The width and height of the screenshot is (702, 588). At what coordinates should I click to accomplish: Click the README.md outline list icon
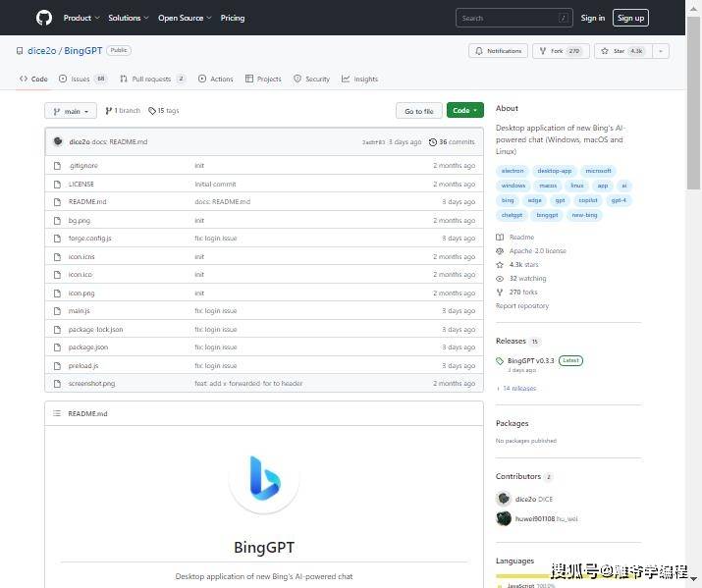point(57,413)
